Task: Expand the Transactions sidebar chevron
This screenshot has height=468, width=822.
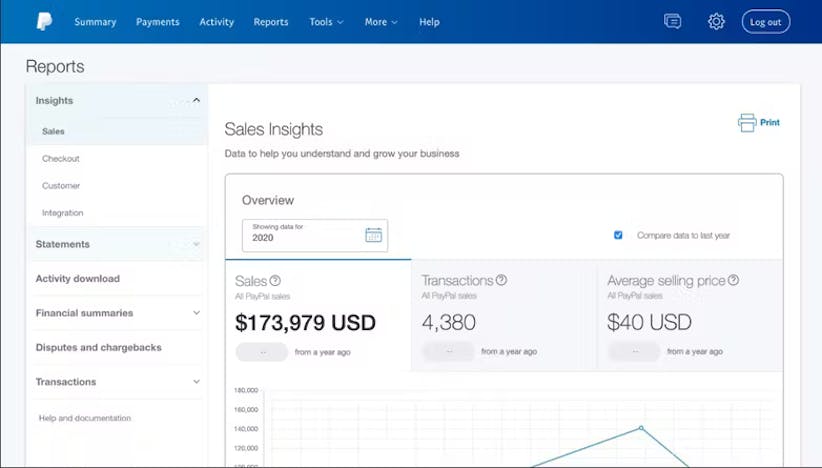Action: 196,382
